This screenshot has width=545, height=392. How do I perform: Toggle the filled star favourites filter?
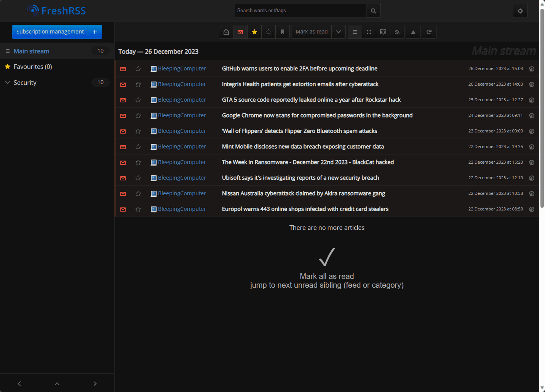(x=254, y=32)
